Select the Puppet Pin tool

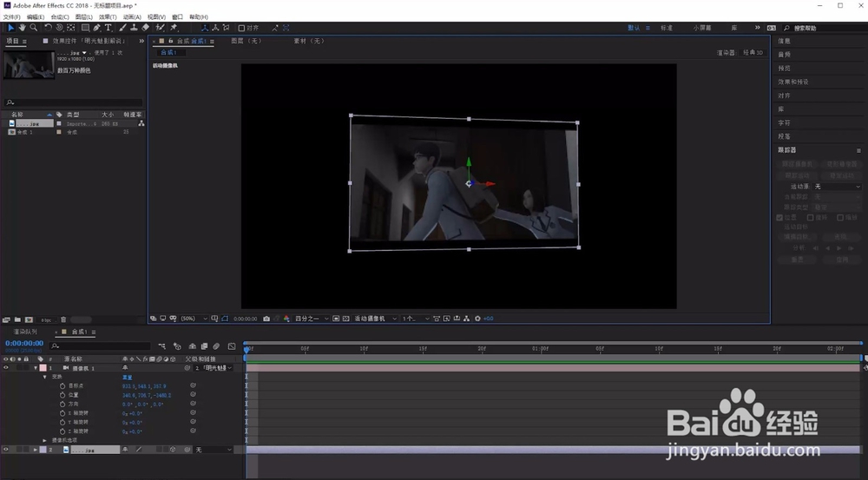point(174,27)
